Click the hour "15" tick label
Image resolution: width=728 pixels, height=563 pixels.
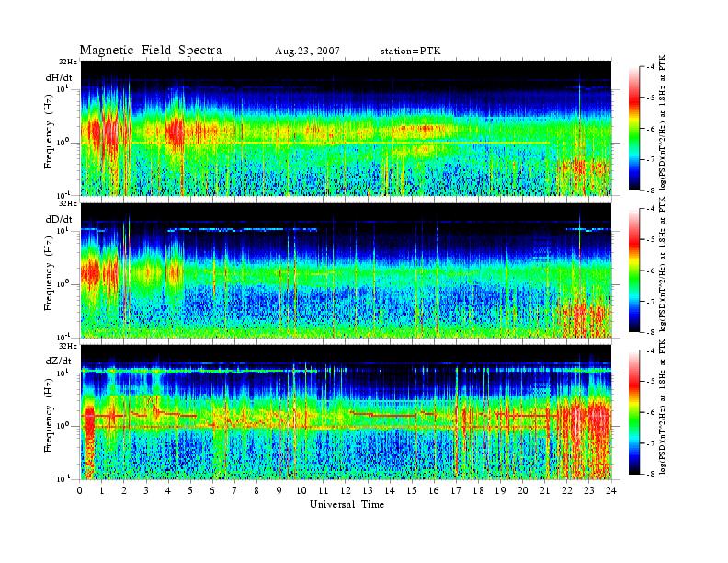tap(412, 491)
